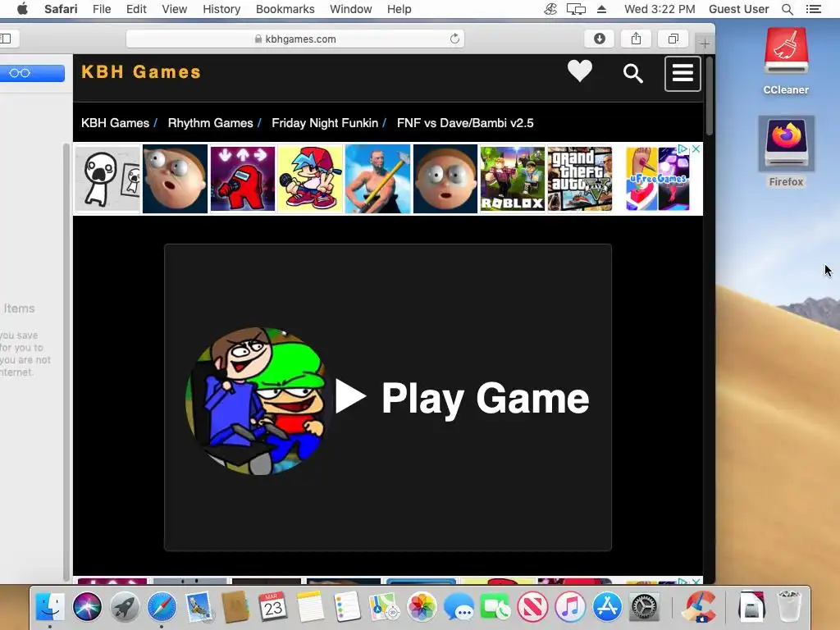
Task: Toggle the Safari sidebar button
Action: pyautogui.click(x=7, y=39)
